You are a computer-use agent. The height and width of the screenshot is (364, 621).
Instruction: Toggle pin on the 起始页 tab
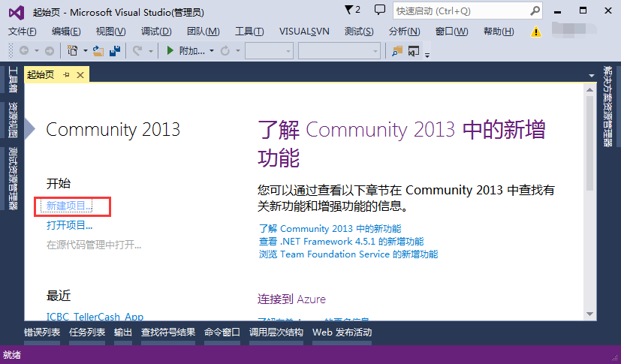point(66,74)
